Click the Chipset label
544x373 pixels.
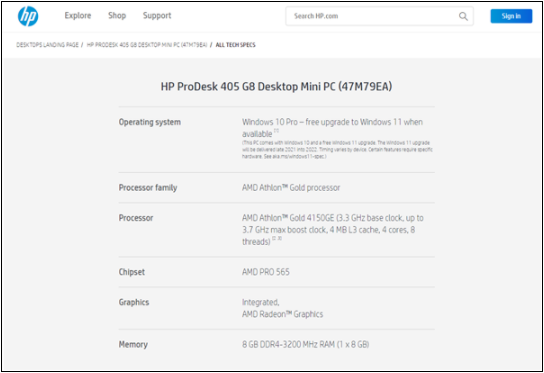pos(131,272)
